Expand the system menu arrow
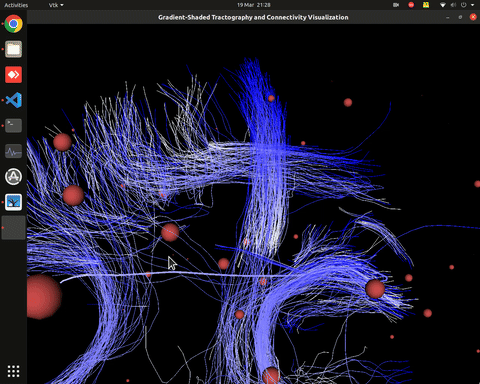 473,5
